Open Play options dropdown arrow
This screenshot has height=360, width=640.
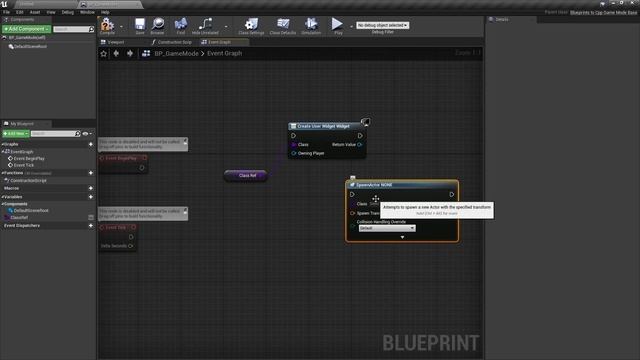pyautogui.click(x=351, y=27)
